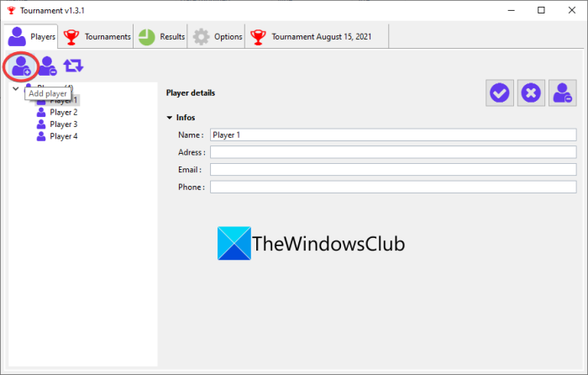Focus the Phone input field
Screen dimensions: 588x375
pyautogui.click(x=393, y=187)
